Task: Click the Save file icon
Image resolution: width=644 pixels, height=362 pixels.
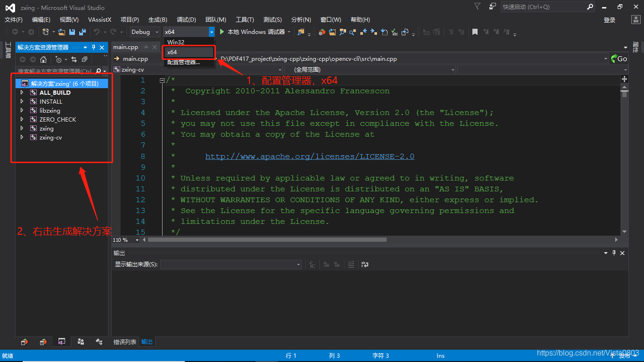Action: pyautogui.click(x=72, y=32)
